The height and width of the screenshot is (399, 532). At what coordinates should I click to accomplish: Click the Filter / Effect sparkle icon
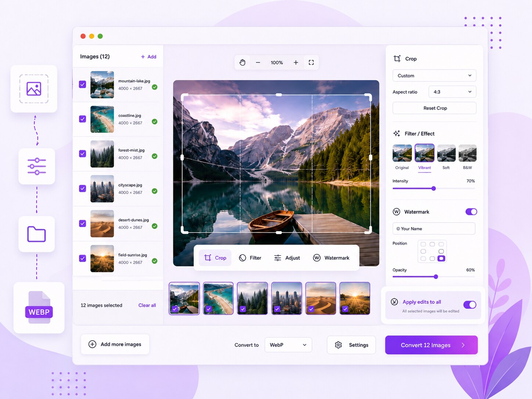point(397,133)
